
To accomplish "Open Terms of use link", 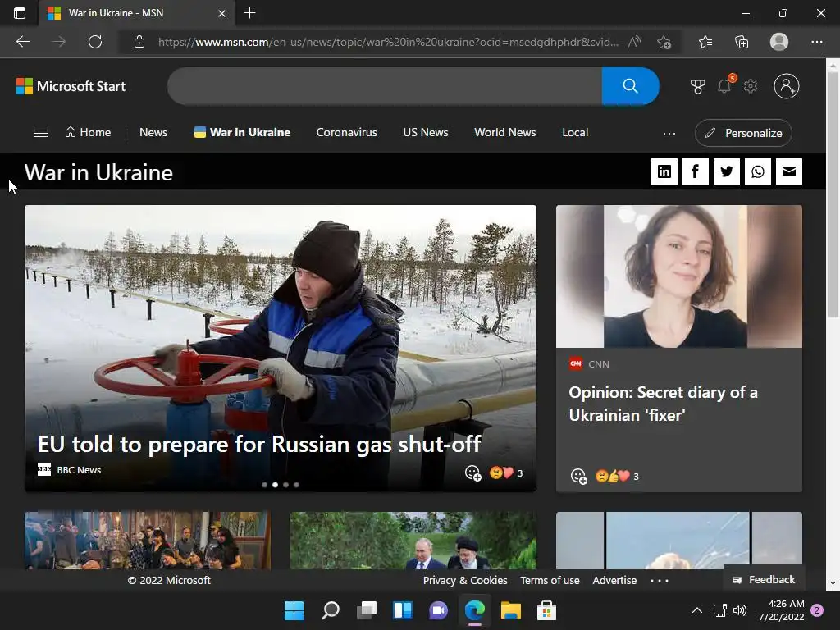I will 550,580.
